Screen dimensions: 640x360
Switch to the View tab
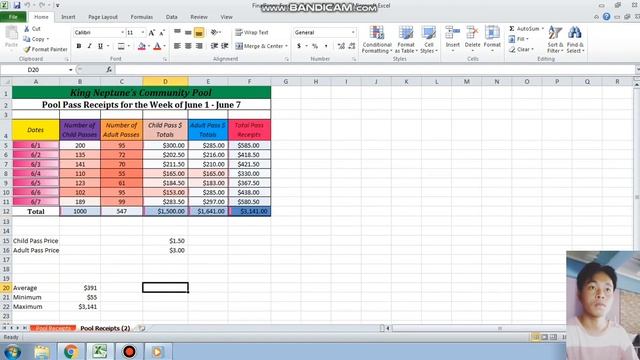[226, 17]
